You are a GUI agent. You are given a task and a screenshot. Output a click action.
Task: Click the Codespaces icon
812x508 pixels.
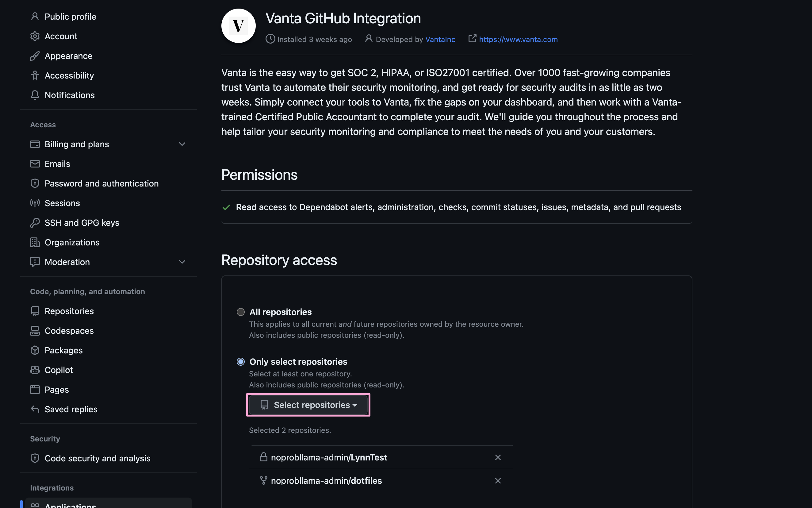(x=35, y=331)
